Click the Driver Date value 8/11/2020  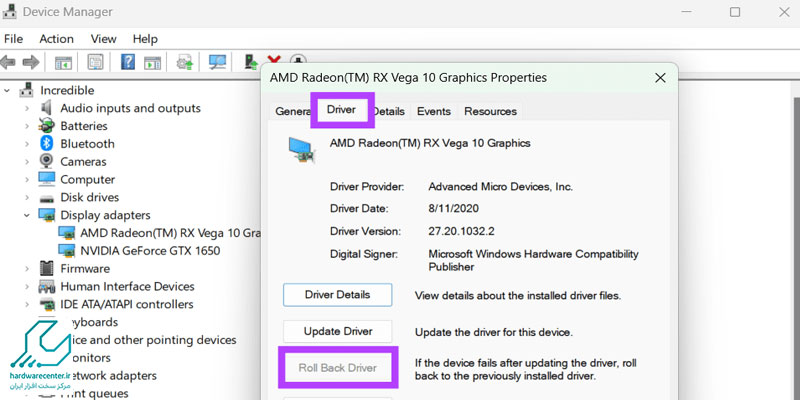[x=454, y=208]
